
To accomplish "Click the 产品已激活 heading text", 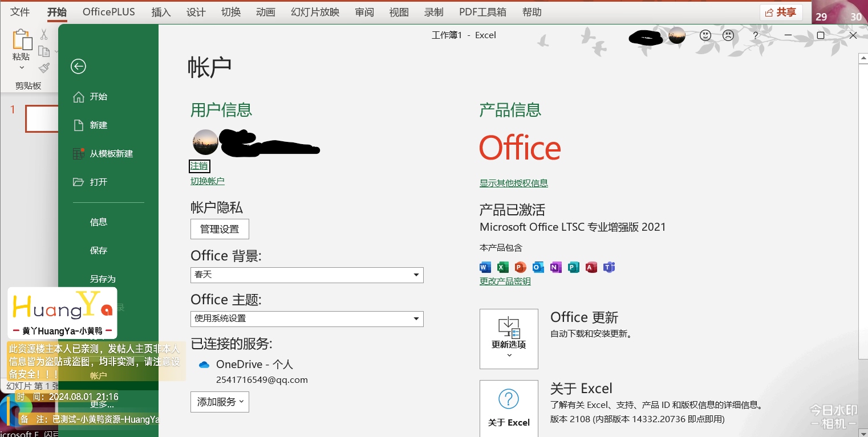I will point(513,210).
